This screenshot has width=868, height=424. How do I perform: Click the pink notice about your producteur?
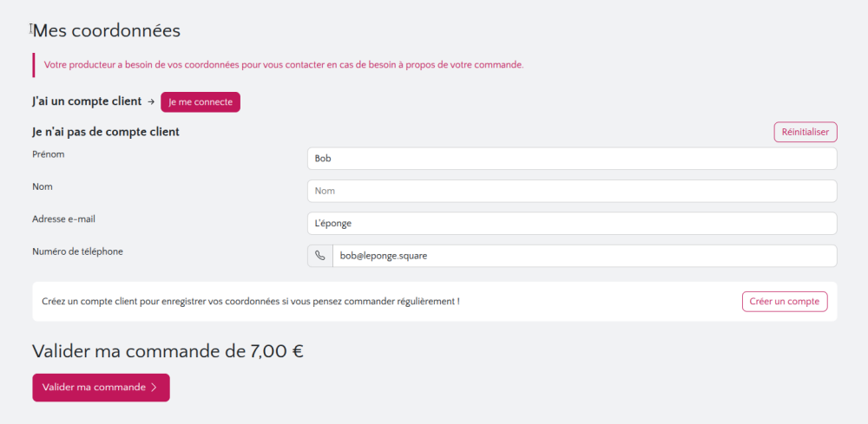(x=284, y=65)
